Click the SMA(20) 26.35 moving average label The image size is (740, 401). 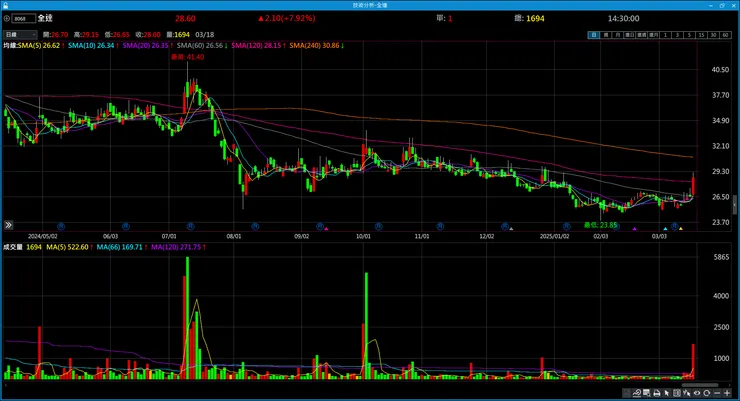(x=145, y=46)
